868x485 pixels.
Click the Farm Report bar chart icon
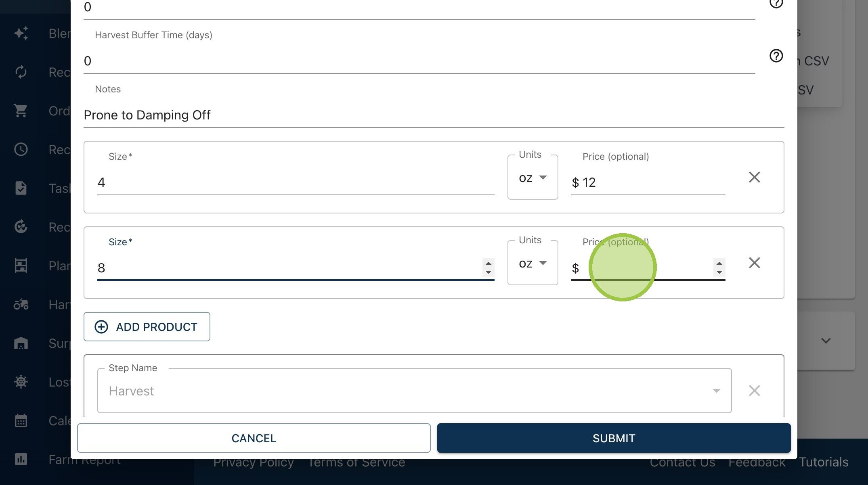[x=21, y=459]
